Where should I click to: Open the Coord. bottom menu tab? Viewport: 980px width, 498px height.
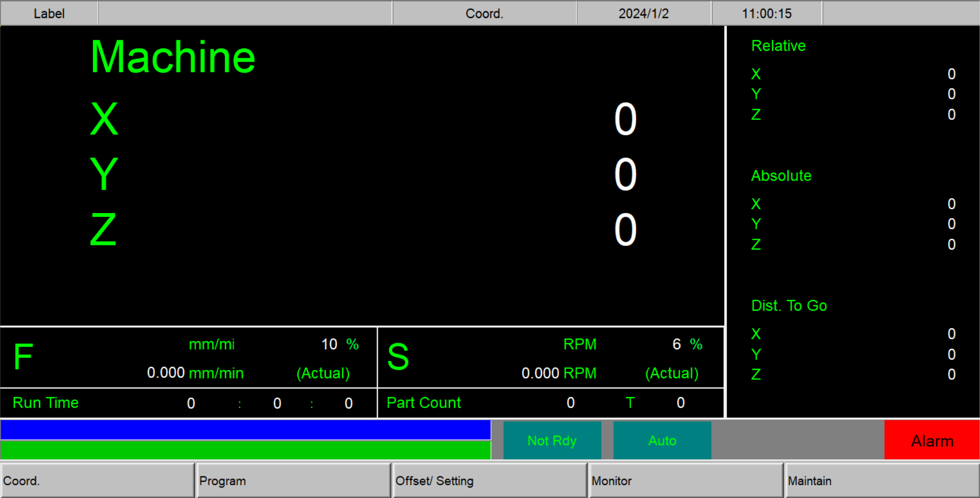(x=98, y=481)
